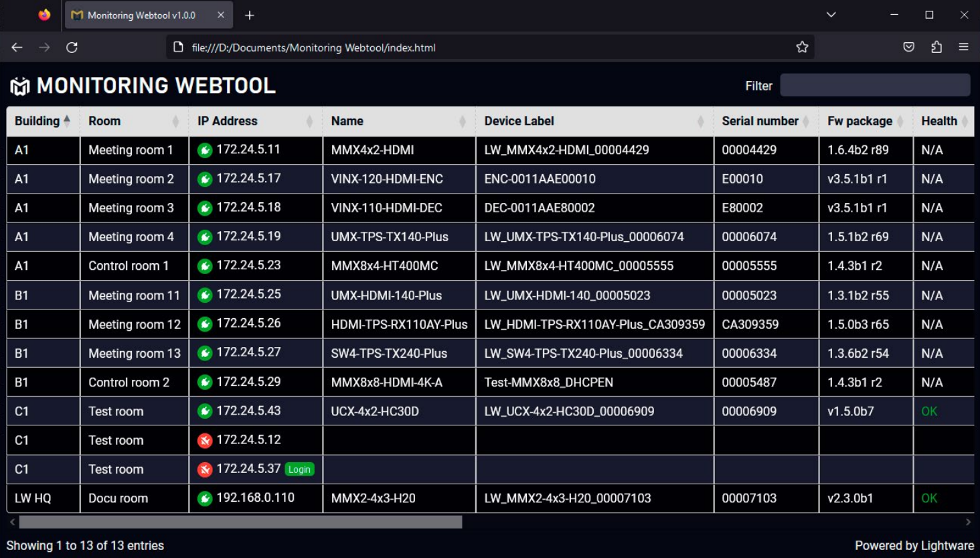Toggle sort order on the Health column
980x558 pixels.
point(964,121)
